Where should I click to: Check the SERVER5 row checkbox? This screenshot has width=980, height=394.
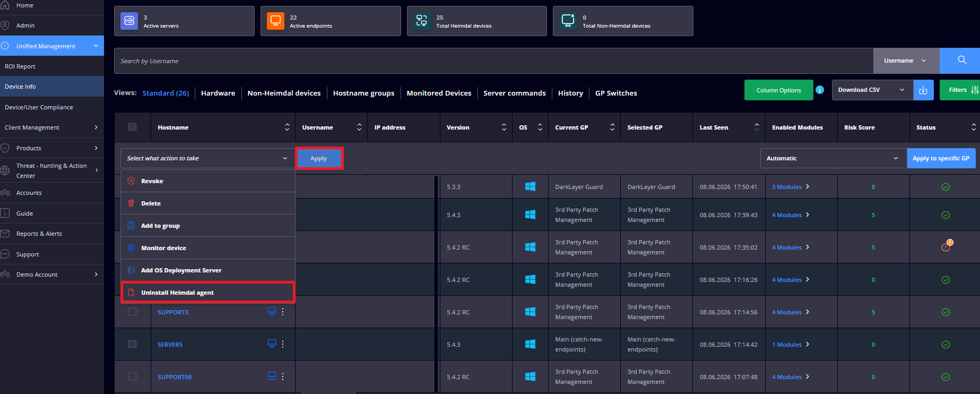(x=132, y=344)
